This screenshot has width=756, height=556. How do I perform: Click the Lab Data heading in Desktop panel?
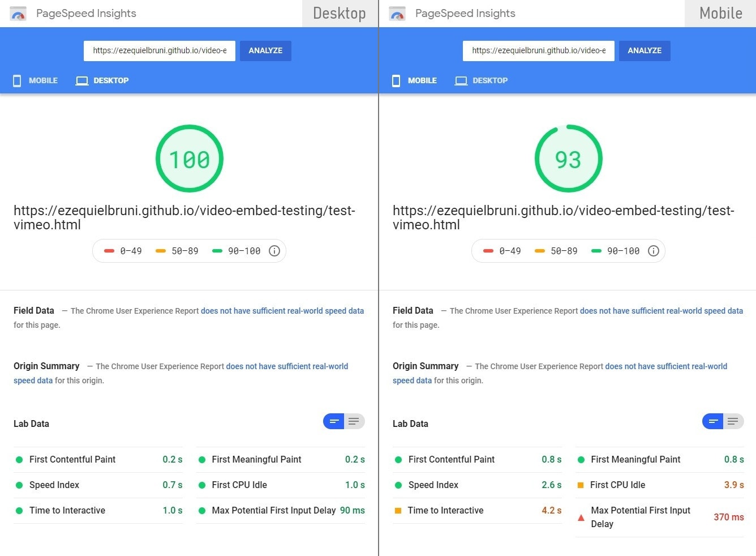(31, 424)
